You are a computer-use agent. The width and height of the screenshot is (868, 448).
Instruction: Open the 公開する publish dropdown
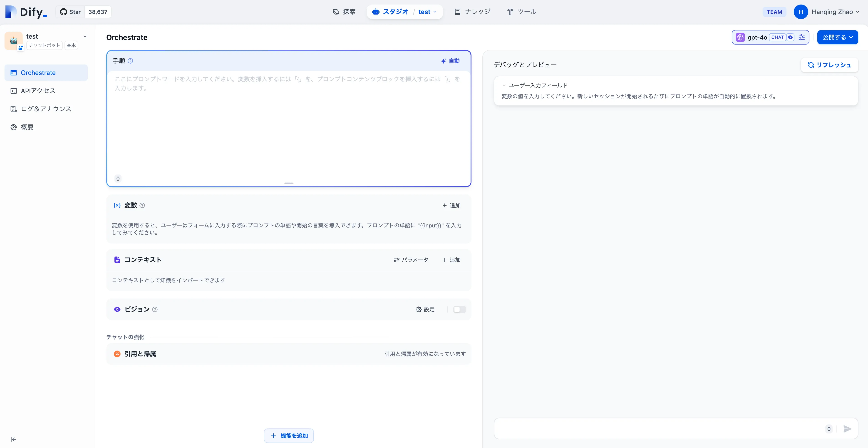point(837,37)
